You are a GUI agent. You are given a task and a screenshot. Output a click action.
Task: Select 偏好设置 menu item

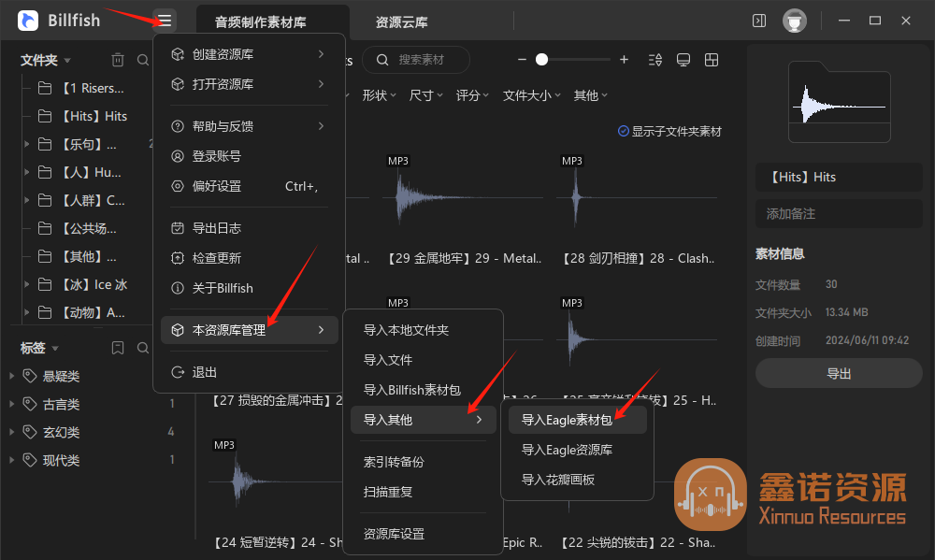pyautogui.click(x=250, y=186)
